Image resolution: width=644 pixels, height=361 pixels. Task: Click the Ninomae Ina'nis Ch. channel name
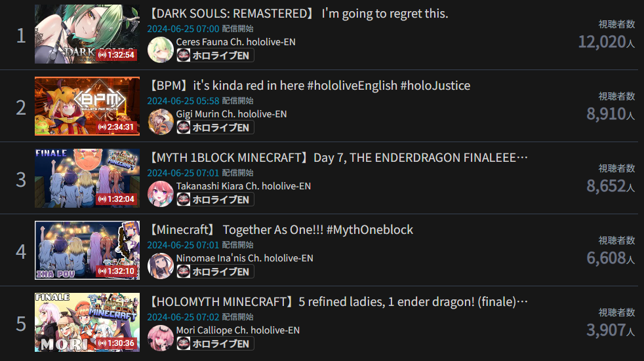click(245, 258)
